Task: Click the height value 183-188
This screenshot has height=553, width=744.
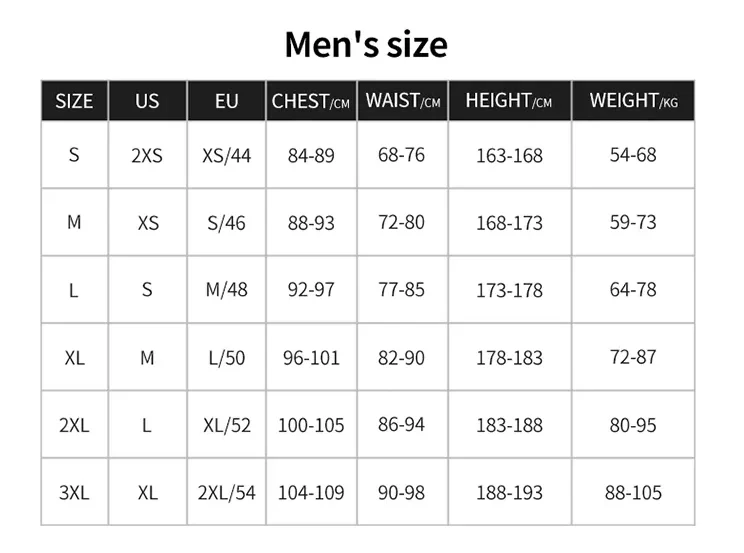Action: 509,425
